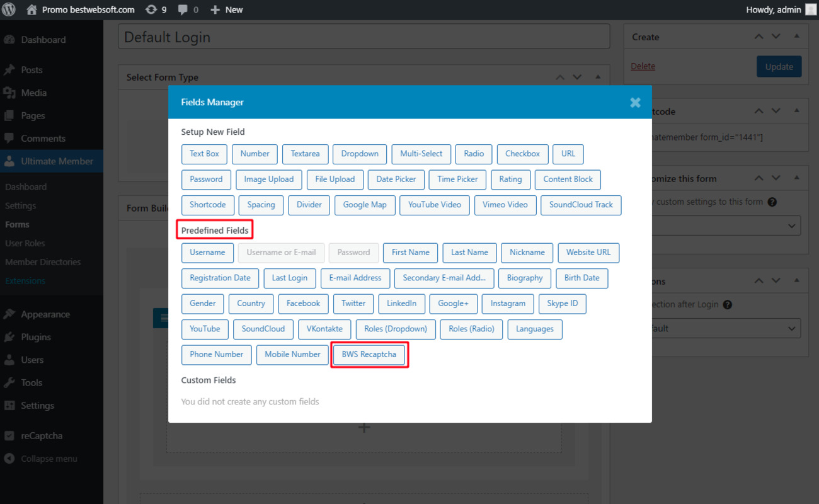Image resolution: width=819 pixels, height=504 pixels.
Task: Add a Checkbox field
Action: pyautogui.click(x=523, y=154)
